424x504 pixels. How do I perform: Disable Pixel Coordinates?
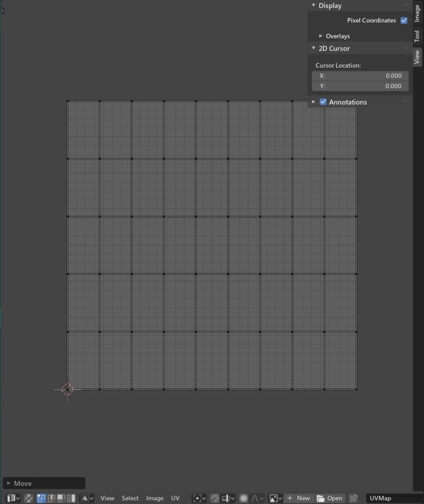(x=404, y=20)
